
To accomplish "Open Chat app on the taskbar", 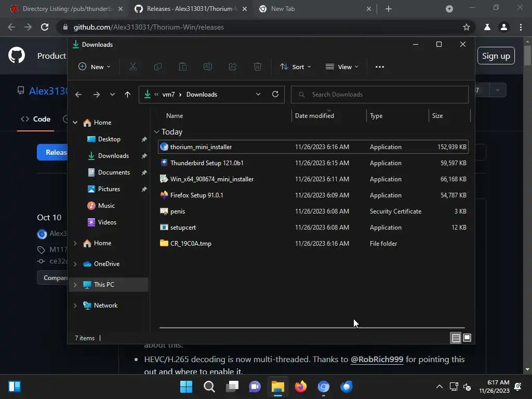I will pyautogui.click(x=255, y=387).
